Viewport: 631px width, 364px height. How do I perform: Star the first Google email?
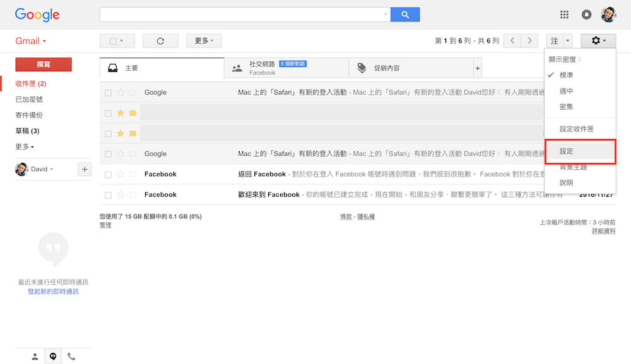[x=121, y=93]
